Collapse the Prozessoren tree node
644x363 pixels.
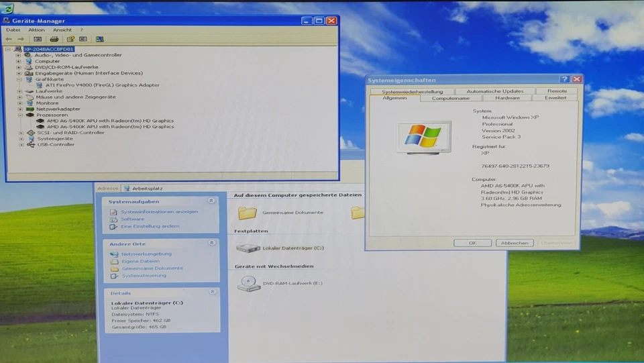pyautogui.click(x=19, y=115)
